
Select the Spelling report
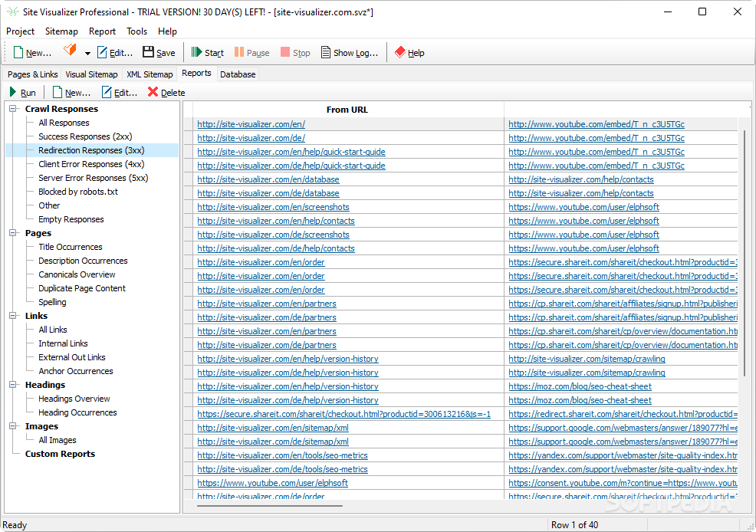[52, 303]
